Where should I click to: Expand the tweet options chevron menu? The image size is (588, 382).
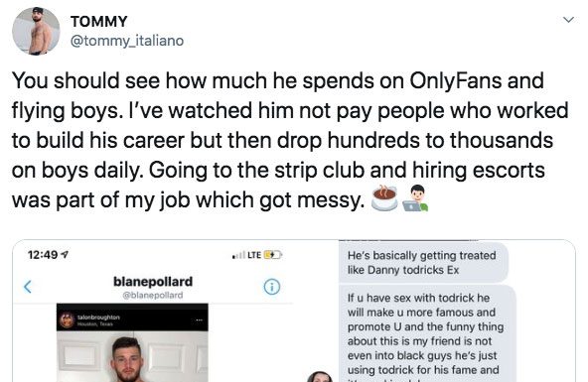(x=568, y=20)
